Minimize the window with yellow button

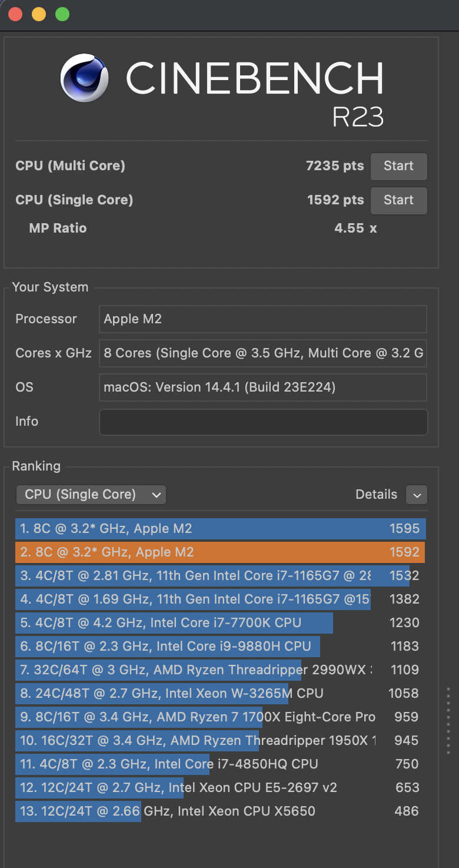39,14
